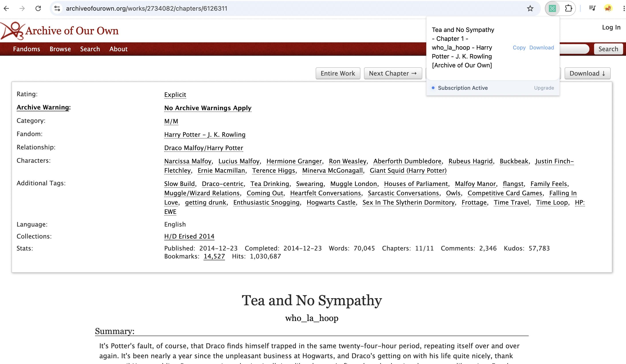Open the Search menu in navigation bar
Image resolution: width=626 pixels, height=364 pixels.
(x=90, y=49)
